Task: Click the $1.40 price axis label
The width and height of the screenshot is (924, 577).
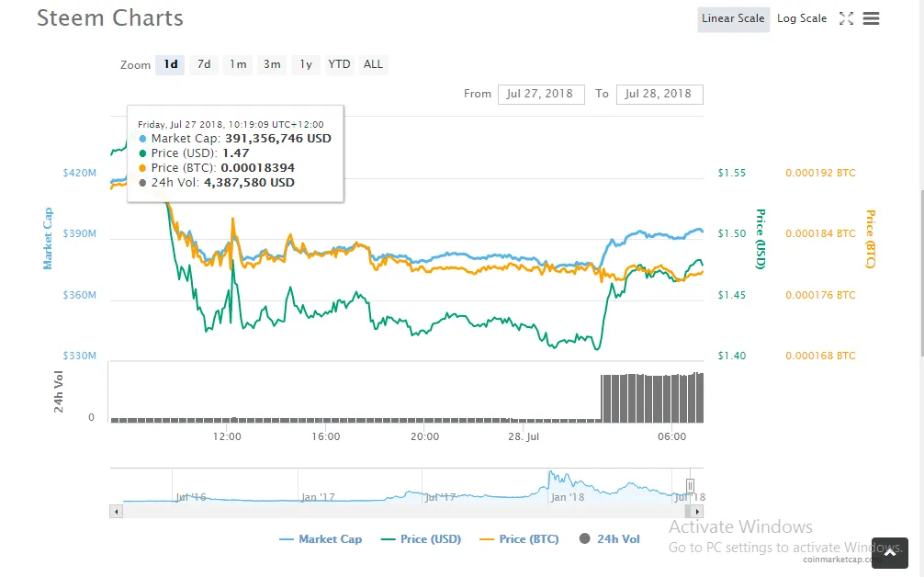Action: point(731,356)
